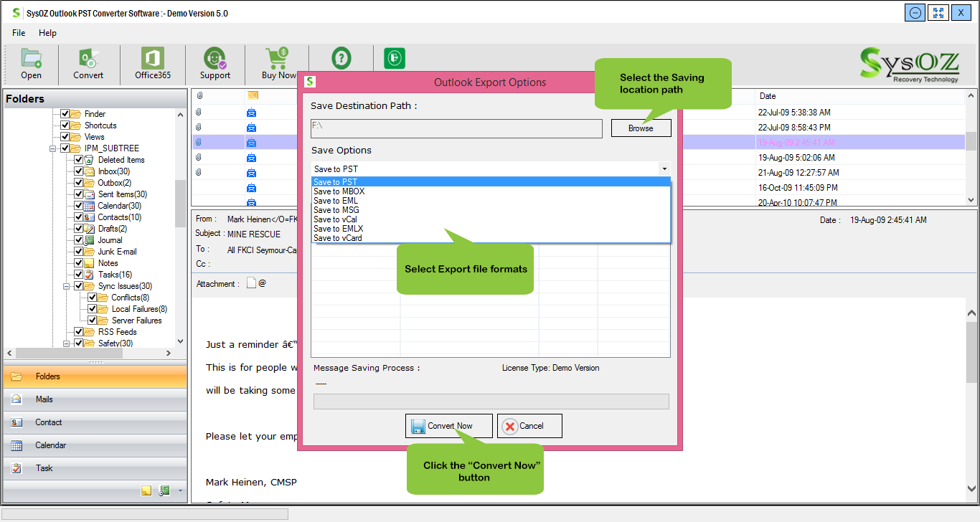Open the Support toolbar icon
The image size is (980, 522).
point(215,63)
